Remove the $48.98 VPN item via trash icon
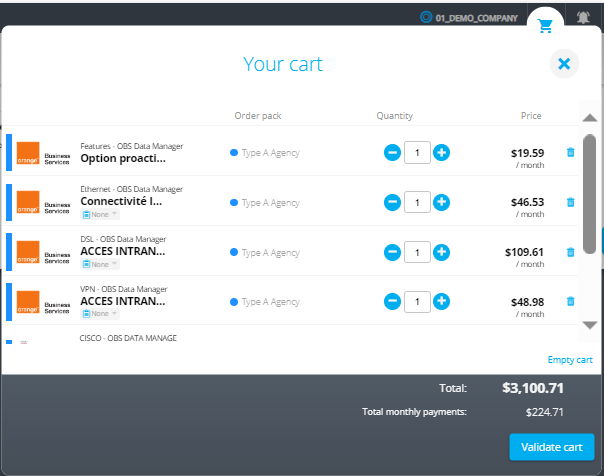 pos(570,301)
